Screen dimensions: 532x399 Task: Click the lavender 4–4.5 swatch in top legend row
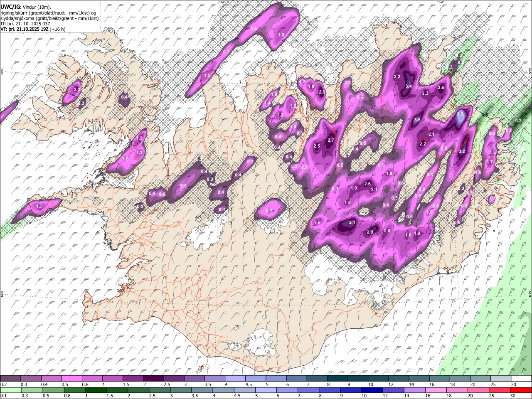[x=235, y=379]
